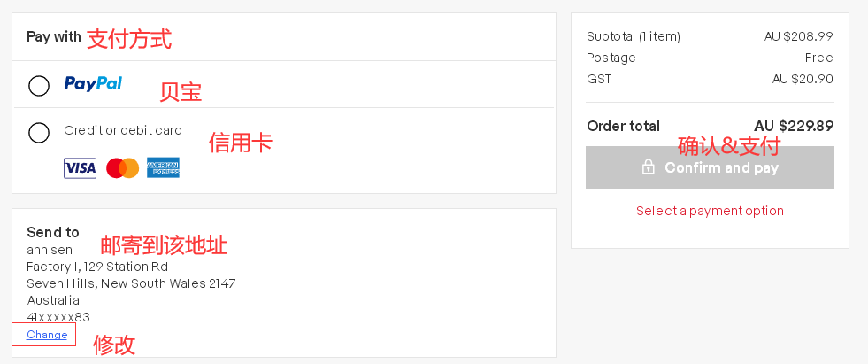Click the Change address link
This screenshot has width=868, height=364.
click(x=47, y=335)
